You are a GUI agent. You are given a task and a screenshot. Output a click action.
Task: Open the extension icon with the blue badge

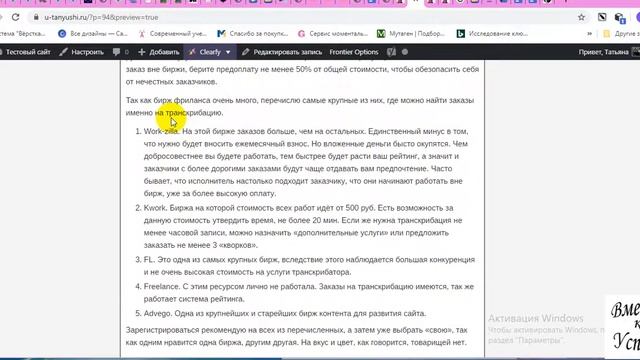pos(620,18)
